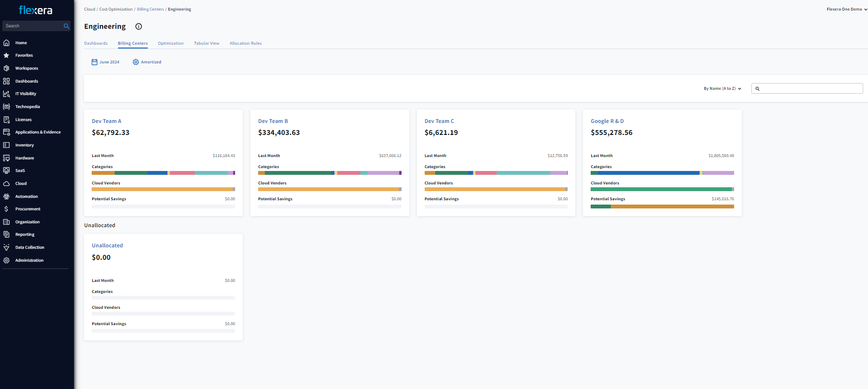Open the Data Collection sidebar item
The height and width of the screenshot is (389, 868).
[x=29, y=247]
